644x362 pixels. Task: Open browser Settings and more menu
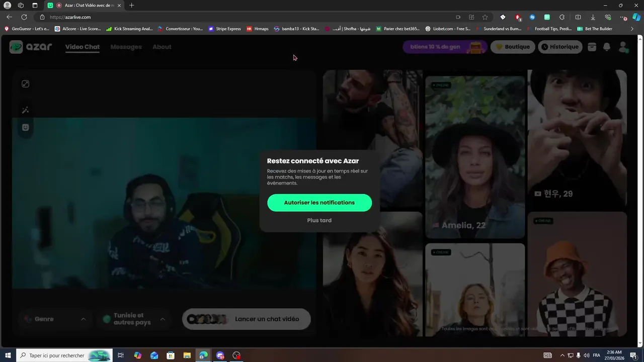coord(623,17)
